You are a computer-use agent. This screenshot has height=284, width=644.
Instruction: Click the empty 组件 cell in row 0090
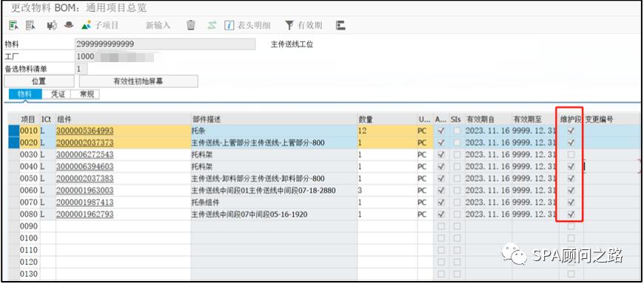123,226
